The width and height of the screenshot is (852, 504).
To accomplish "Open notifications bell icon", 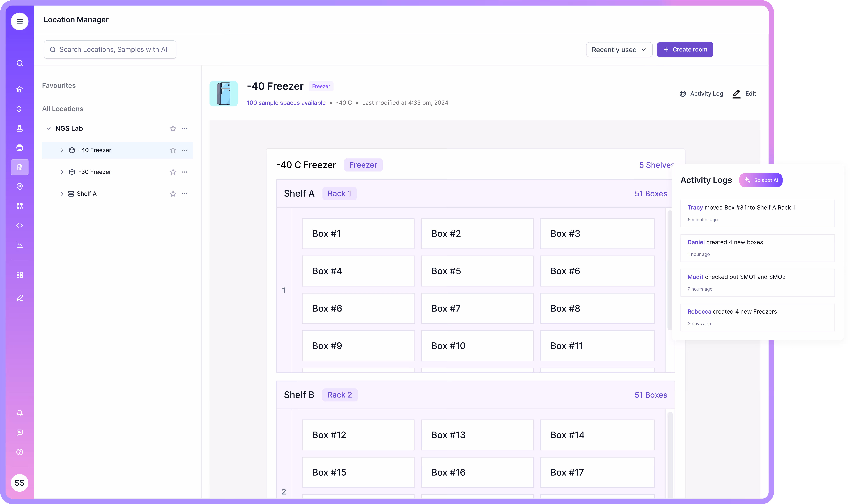I will pos(19,413).
